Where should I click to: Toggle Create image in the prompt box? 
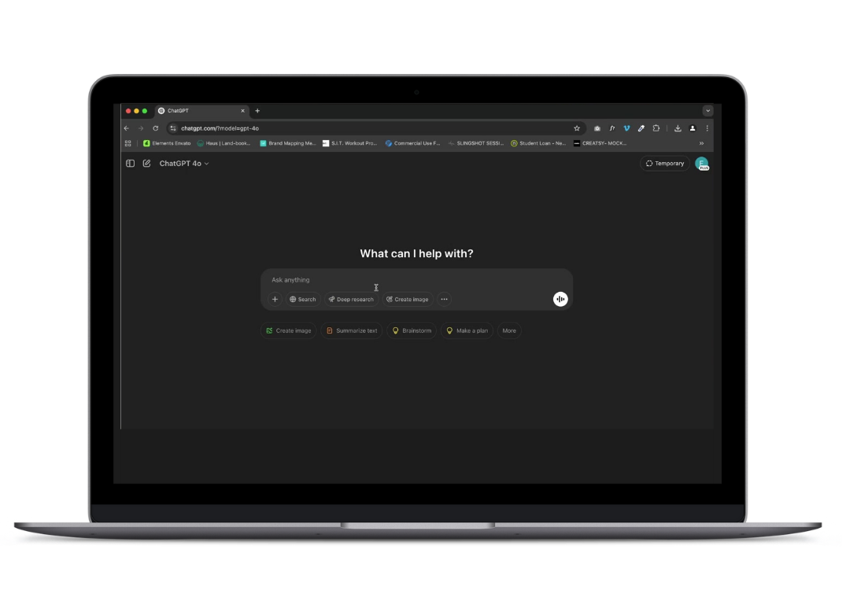click(x=408, y=299)
